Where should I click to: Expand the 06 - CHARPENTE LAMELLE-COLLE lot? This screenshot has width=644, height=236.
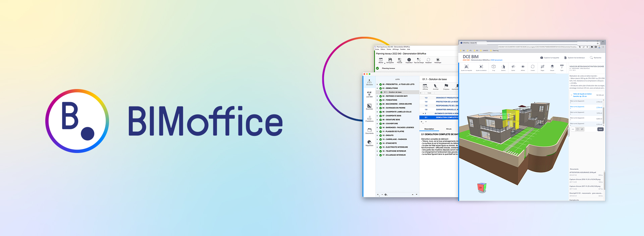point(377,112)
